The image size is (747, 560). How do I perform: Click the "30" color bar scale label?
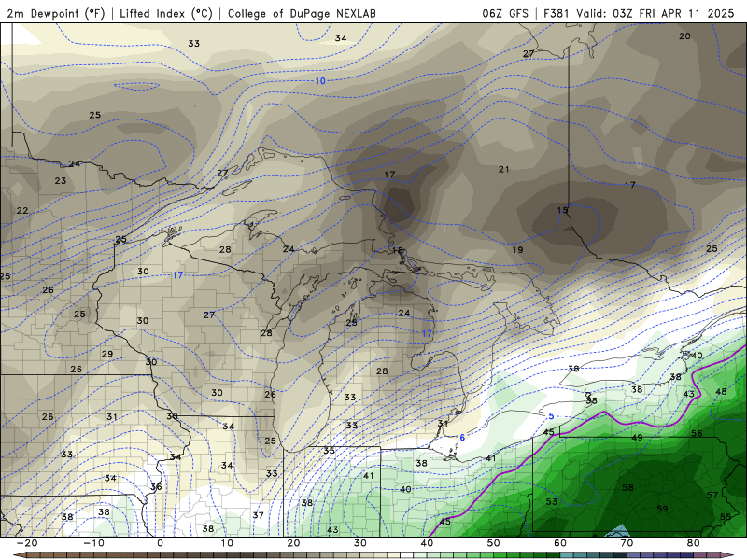click(360, 543)
